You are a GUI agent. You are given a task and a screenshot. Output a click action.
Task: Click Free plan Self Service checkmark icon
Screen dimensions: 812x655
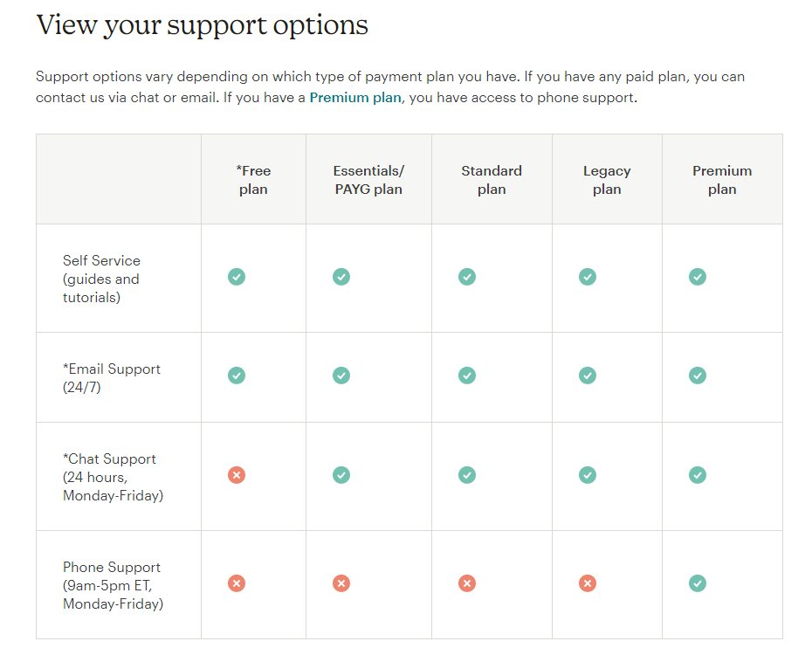pyautogui.click(x=237, y=277)
